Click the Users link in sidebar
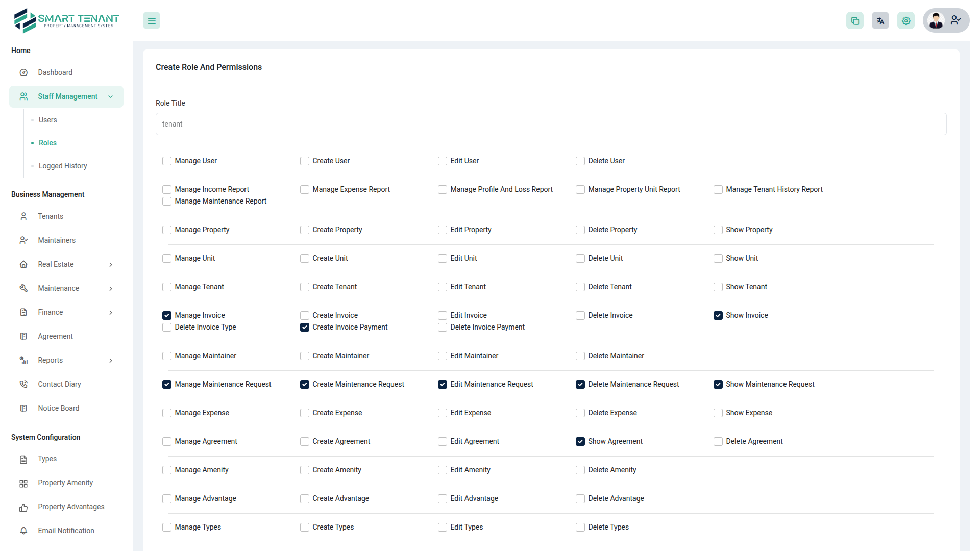The width and height of the screenshot is (980, 551). [x=47, y=120]
